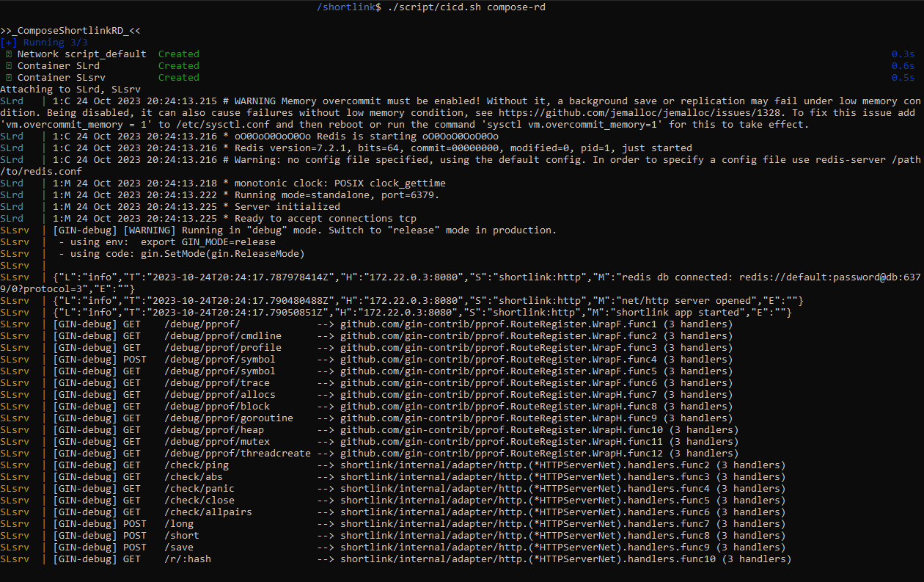
Task: Click the "Attaching to SLrd, SLsrv" line
Action: 70,90
